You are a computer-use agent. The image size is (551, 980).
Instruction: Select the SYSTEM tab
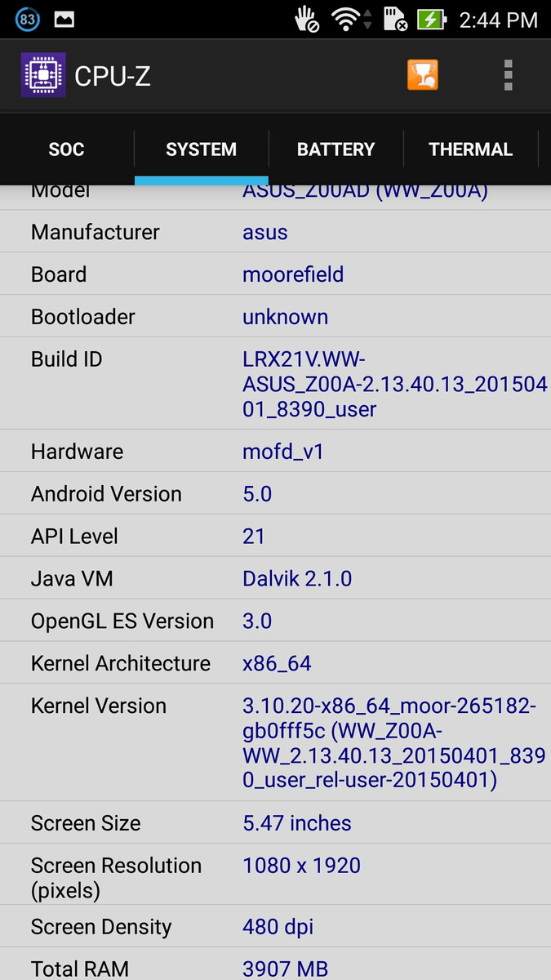(201, 149)
